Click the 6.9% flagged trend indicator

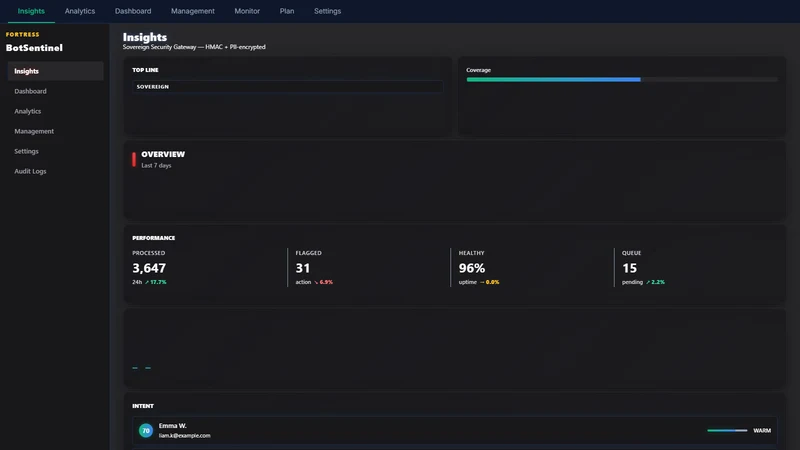click(323, 282)
